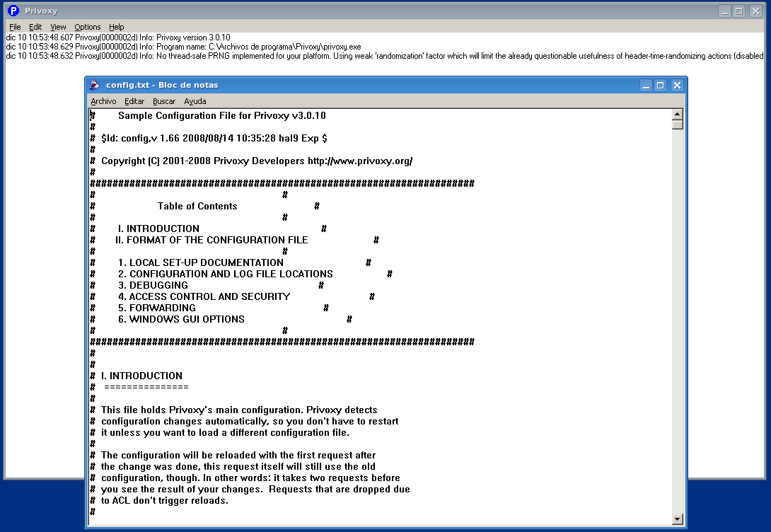Screen dimensions: 771x532
Task: Click the notepad scrollbar down arrow
Action: coord(677,519)
